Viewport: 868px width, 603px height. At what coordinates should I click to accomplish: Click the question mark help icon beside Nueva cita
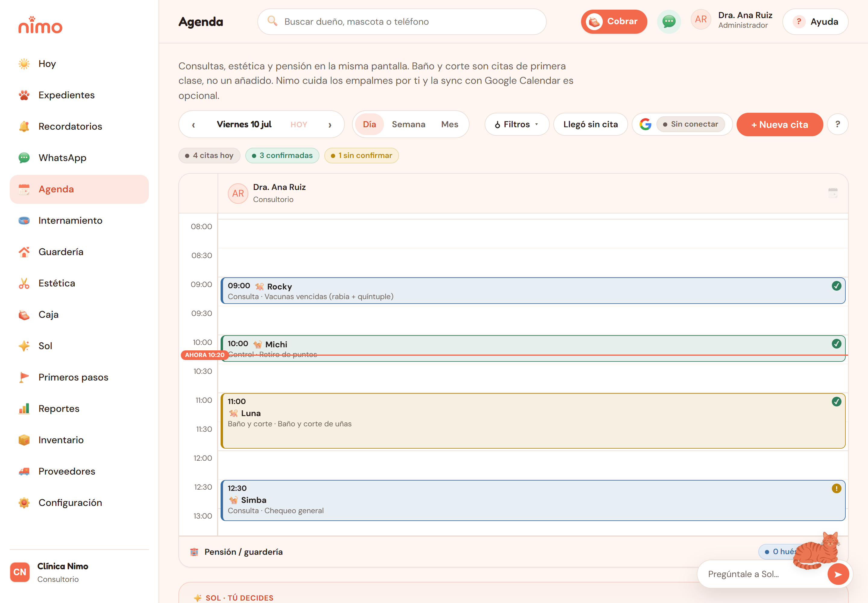(837, 124)
